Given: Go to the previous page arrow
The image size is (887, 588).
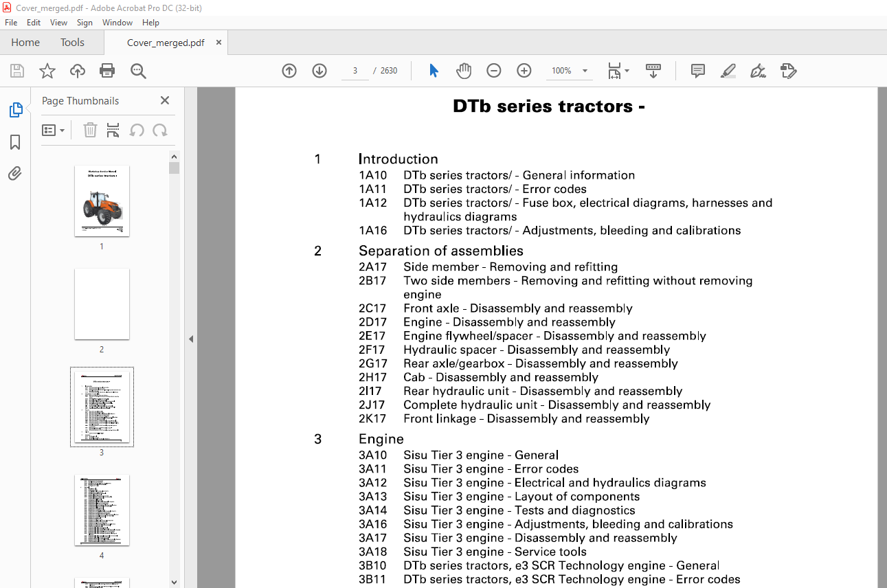Looking at the screenshot, I should tap(289, 71).
